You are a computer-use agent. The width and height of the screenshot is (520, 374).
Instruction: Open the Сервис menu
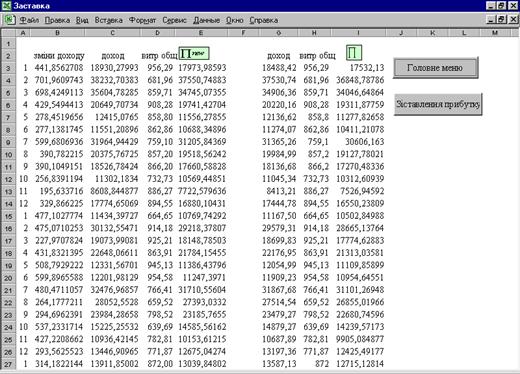174,20
